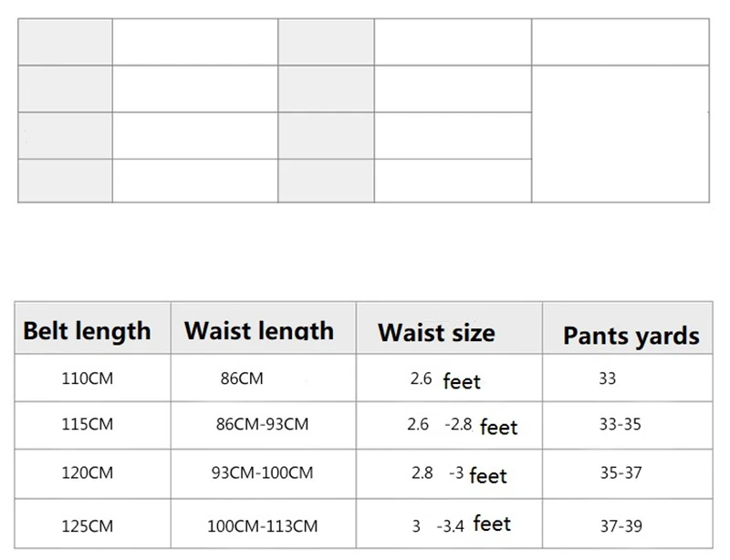
Task: Click the pants yards value 33-35
Action: coord(620,424)
